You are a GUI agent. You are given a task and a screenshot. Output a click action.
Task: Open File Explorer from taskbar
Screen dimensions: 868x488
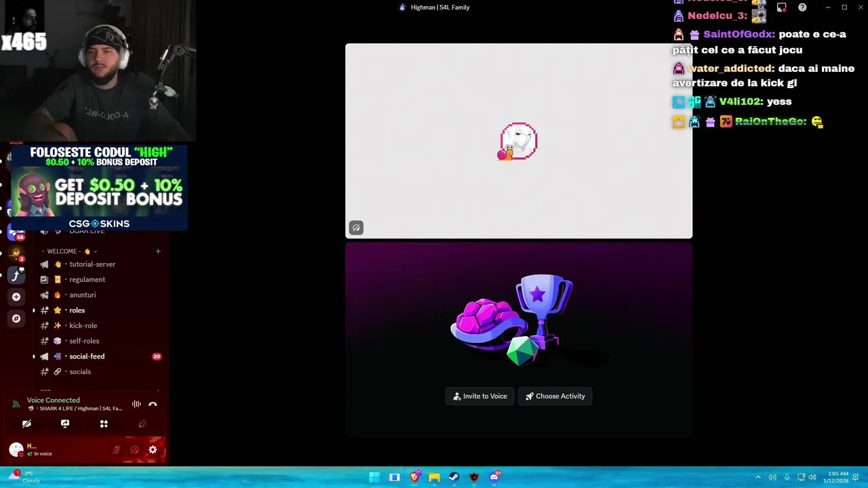(434, 477)
